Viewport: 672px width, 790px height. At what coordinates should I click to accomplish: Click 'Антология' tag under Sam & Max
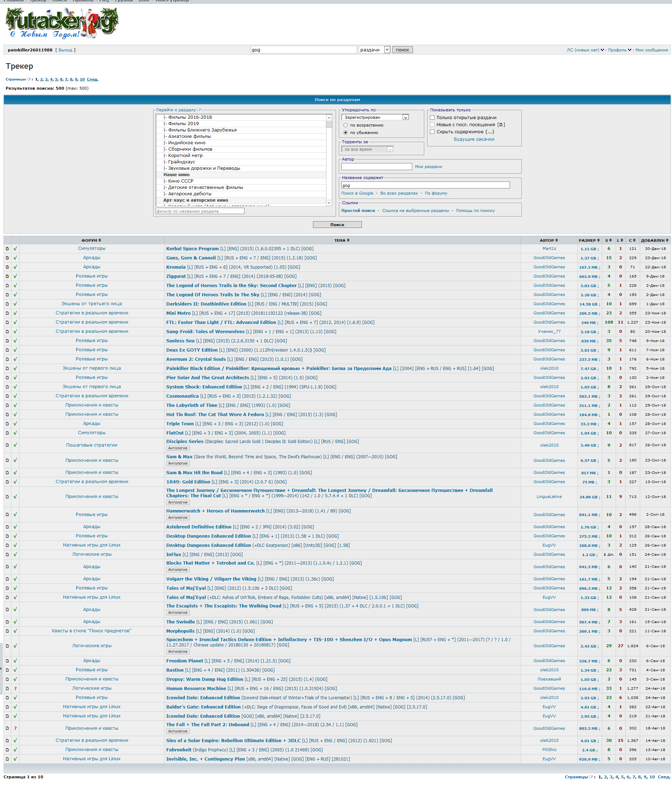178,464
